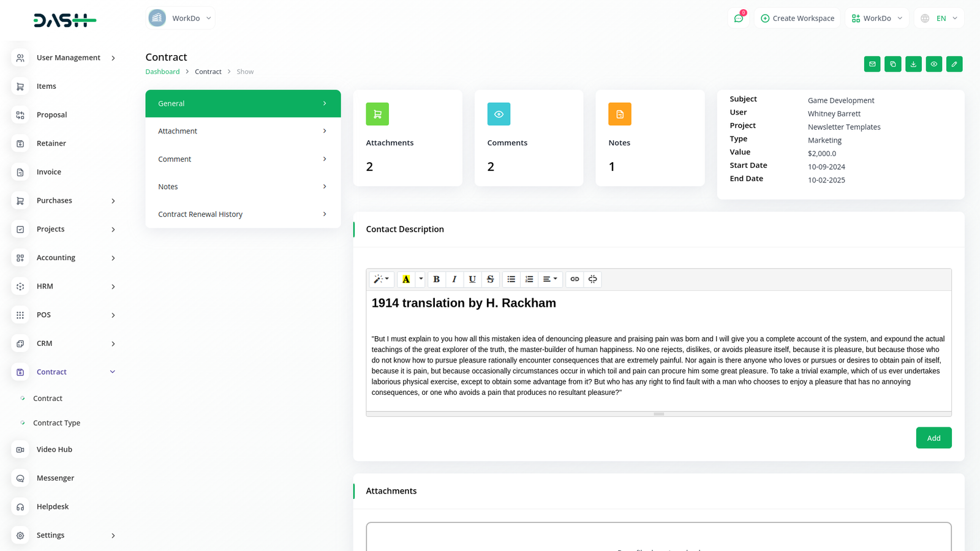Image resolution: width=980 pixels, height=551 pixels.
Task: Preview contract with the eye icon
Action: (x=934, y=64)
